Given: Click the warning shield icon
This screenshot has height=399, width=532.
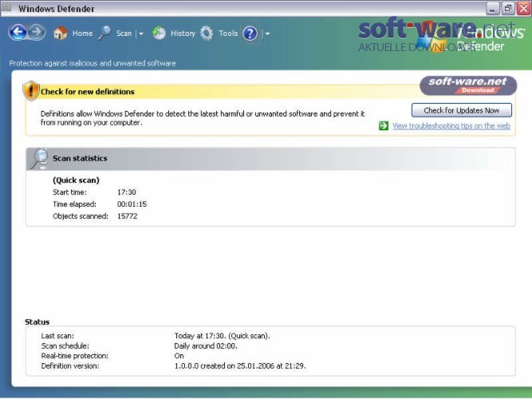Looking at the screenshot, I should point(31,91).
